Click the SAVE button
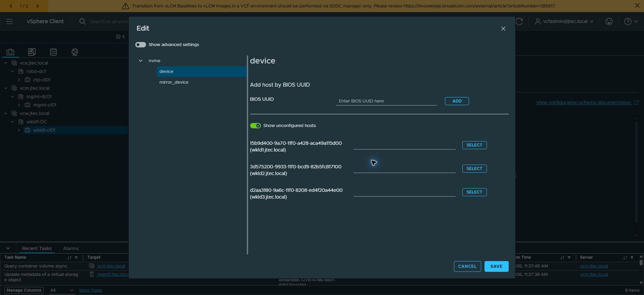This screenshot has width=644, height=295. [496, 266]
